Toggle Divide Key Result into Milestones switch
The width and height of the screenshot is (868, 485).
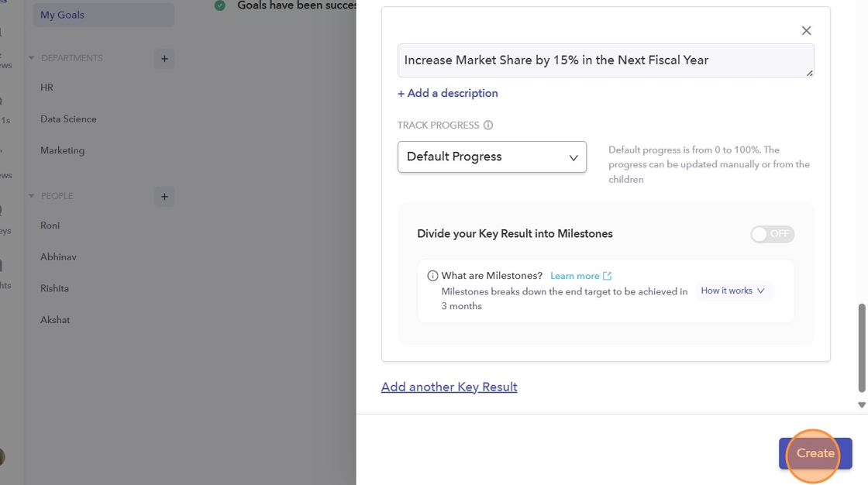[772, 234]
